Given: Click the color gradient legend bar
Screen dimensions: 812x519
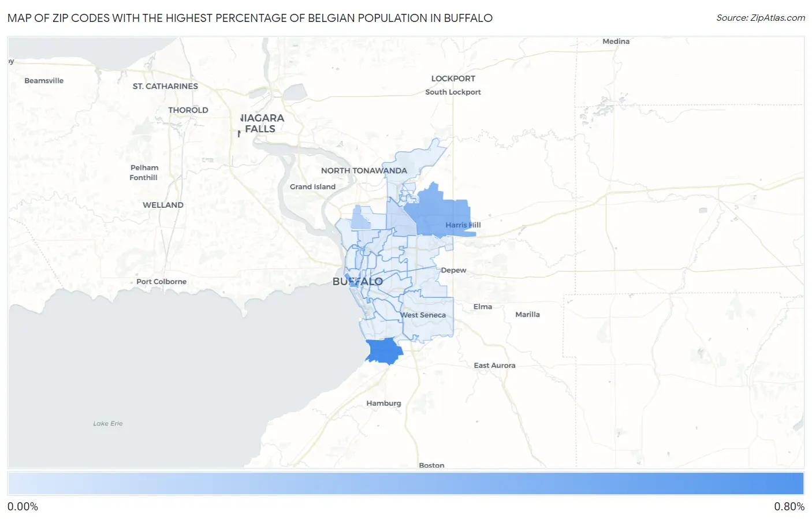Looking at the screenshot, I should [405, 484].
